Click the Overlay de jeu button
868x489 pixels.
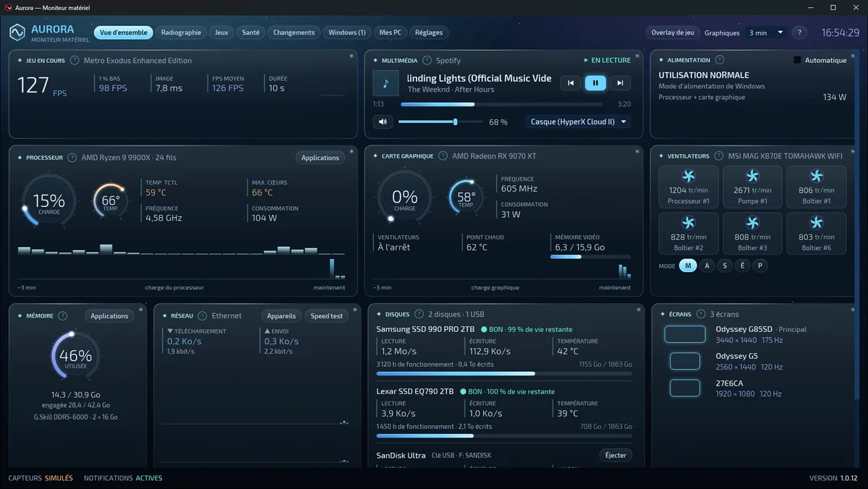coord(673,33)
